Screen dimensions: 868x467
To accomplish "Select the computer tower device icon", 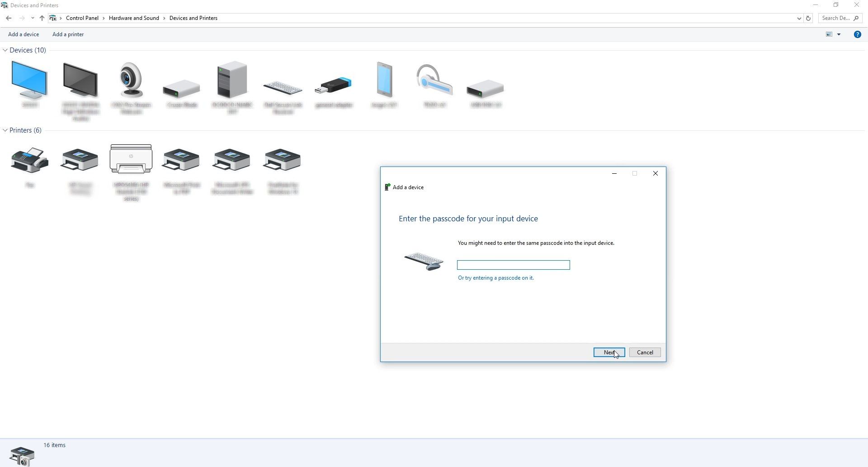I will pos(232,79).
